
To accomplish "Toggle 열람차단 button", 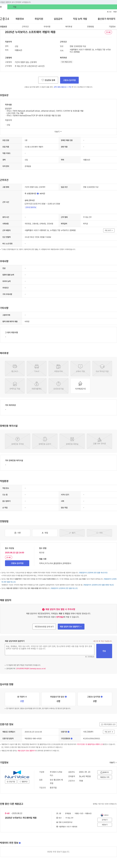I will [24, 782].
